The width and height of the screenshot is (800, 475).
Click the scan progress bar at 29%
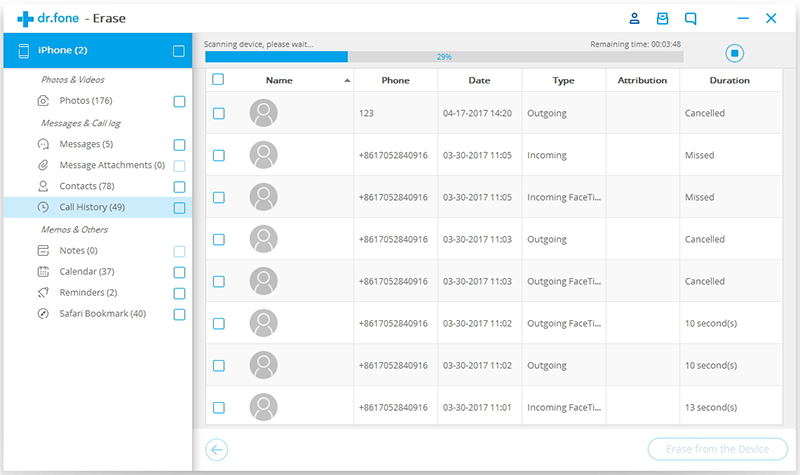444,57
